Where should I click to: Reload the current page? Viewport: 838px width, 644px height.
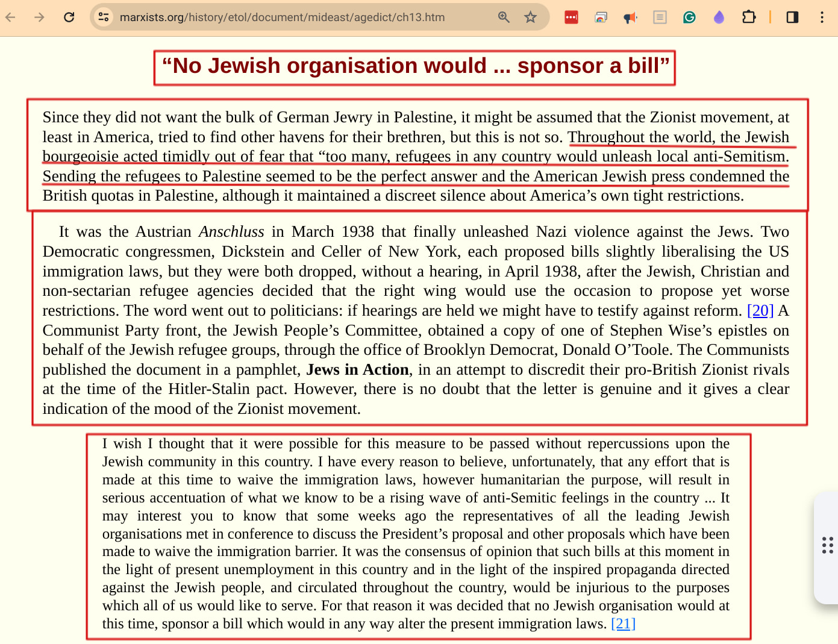coord(69,17)
